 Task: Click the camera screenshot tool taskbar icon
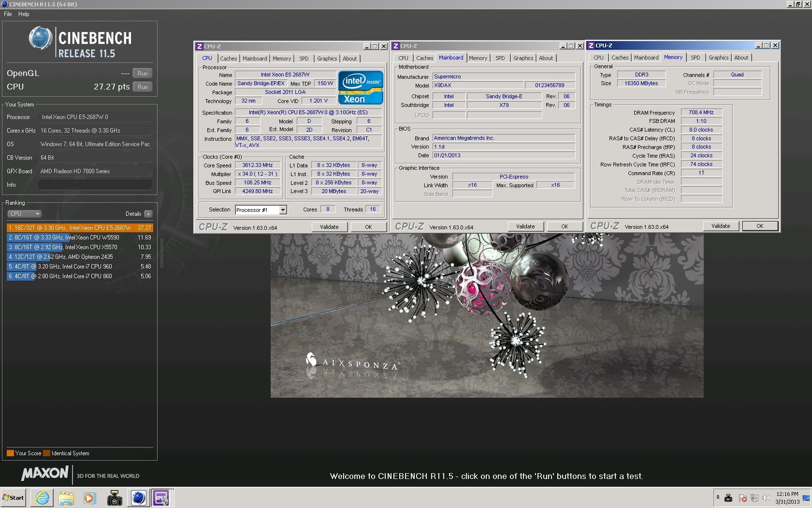(x=115, y=498)
